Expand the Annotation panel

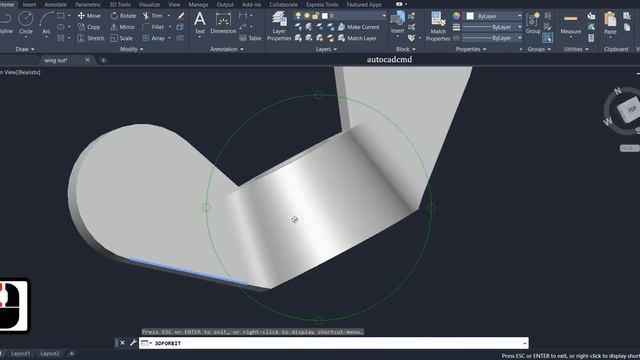pyautogui.click(x=227, y=49)
